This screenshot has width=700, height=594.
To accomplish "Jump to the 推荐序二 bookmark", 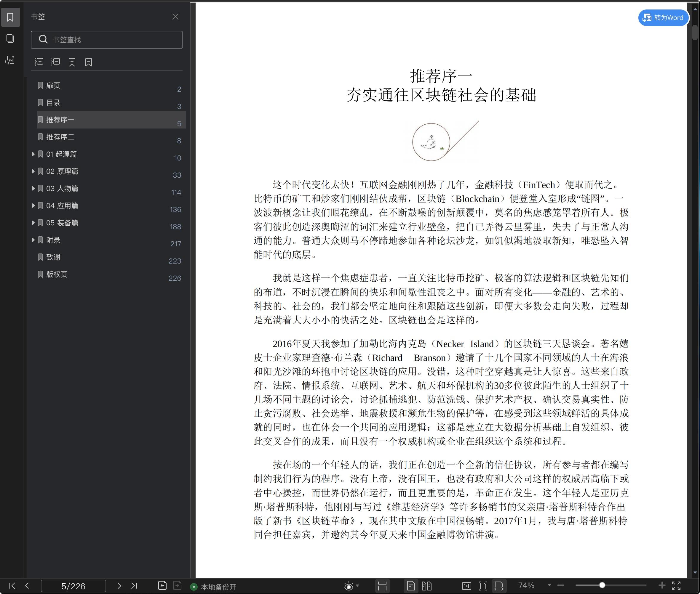I will pos(111,137).
